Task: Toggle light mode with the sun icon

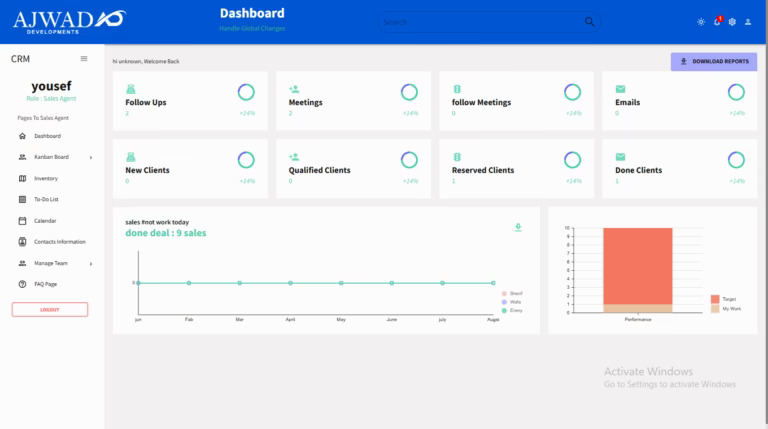Action: [x=700, y=22]
